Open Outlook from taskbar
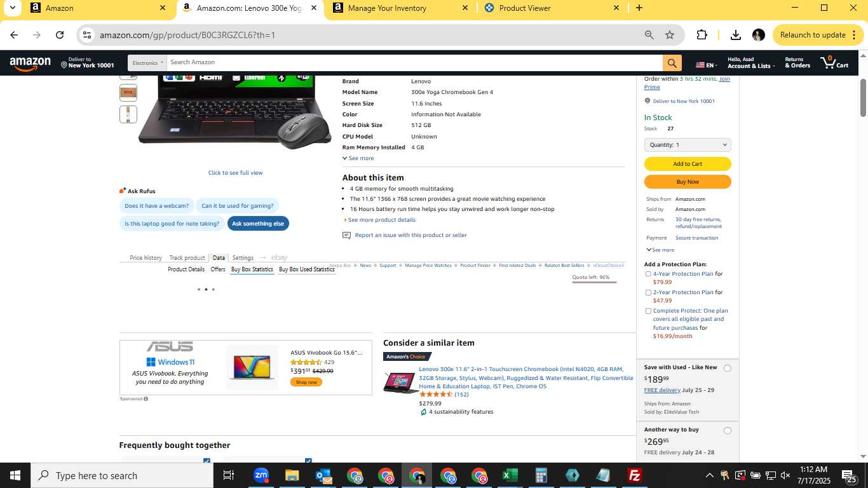Image resolution: width=868 pixels, height=488 pixels. [323, 475]
